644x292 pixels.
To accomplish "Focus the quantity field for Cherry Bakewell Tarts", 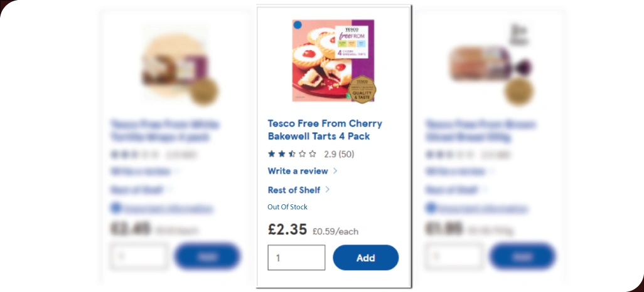I will [296, 258].
